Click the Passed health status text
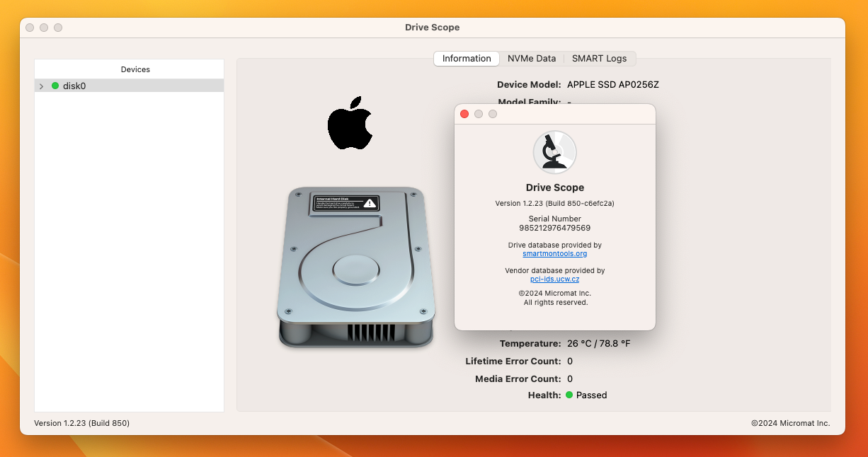The width and height of the screenshot is (868, 457). (x=591, y=395)
